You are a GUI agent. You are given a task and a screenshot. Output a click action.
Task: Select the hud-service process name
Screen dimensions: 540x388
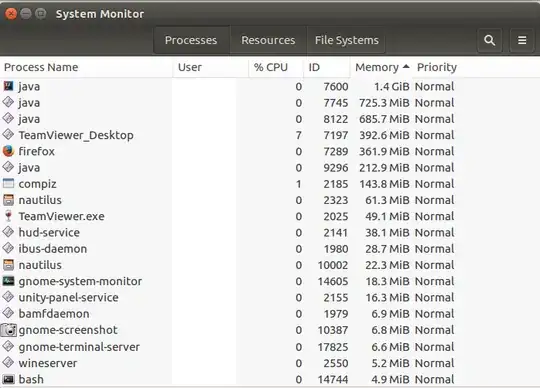49,232
